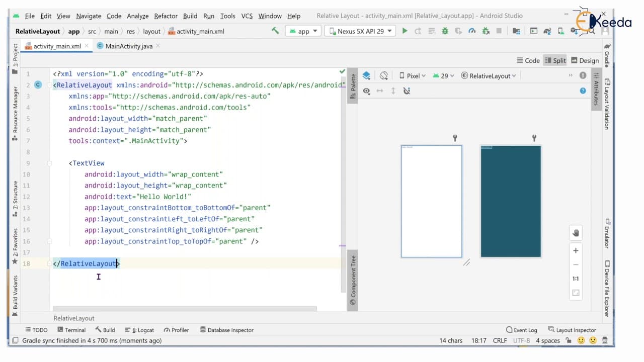644x362 pixels.
Task: Open the Profiler tool window
Action: [x=176, y=330]
